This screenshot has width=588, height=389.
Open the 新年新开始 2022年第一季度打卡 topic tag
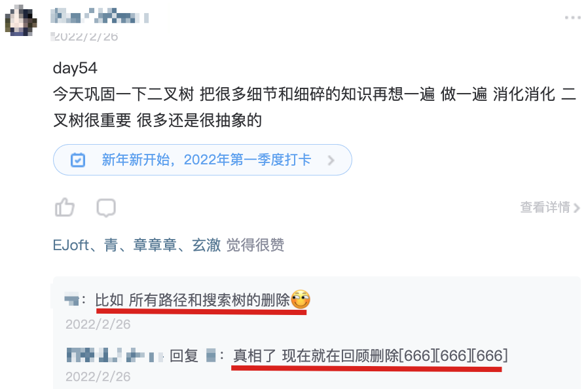tap(202, 160)
